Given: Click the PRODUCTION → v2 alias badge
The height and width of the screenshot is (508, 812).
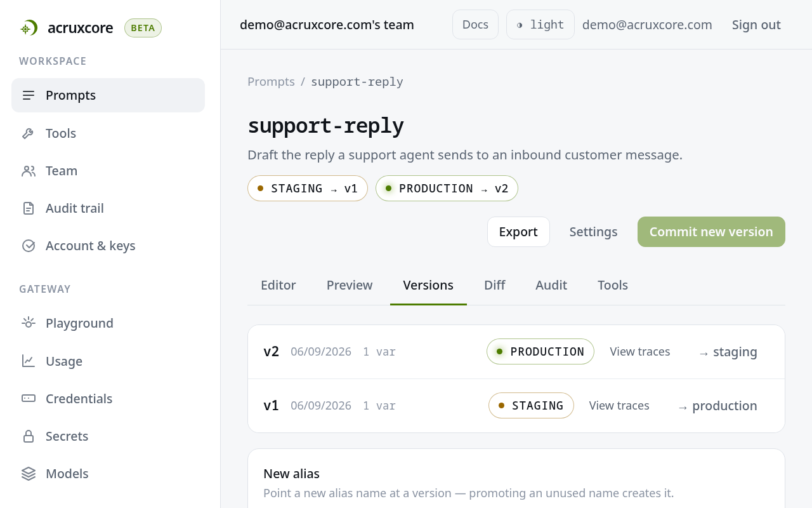Looking at the screenshot, I should 447,189.
